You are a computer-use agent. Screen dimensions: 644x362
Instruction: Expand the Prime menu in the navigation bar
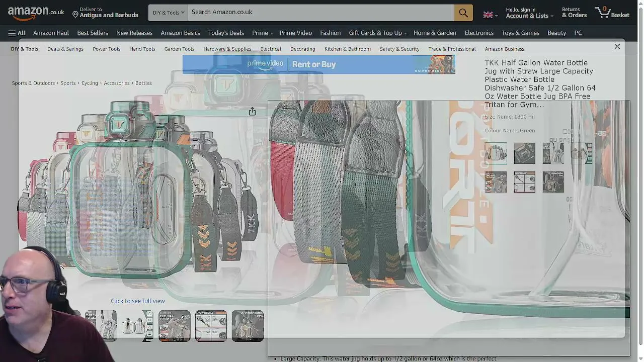pyautogui.click(x=262, y=33)
